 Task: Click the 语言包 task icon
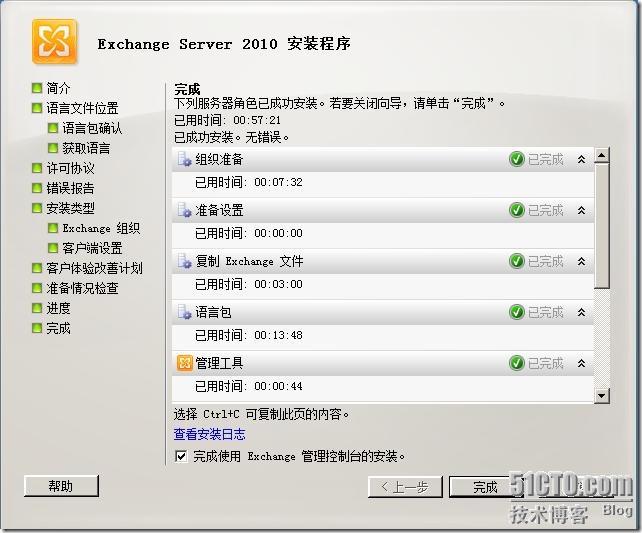pyautogui.click(x=184, y=312)
